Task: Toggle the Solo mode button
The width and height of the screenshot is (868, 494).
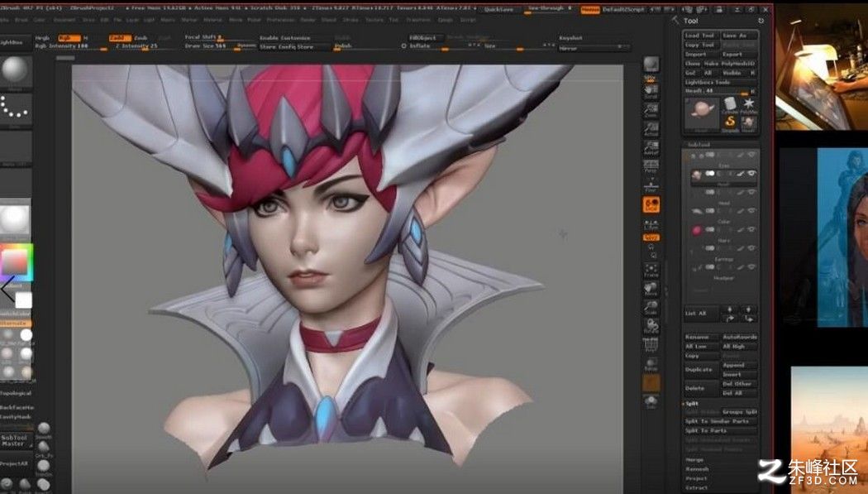Action: [651, 401]
